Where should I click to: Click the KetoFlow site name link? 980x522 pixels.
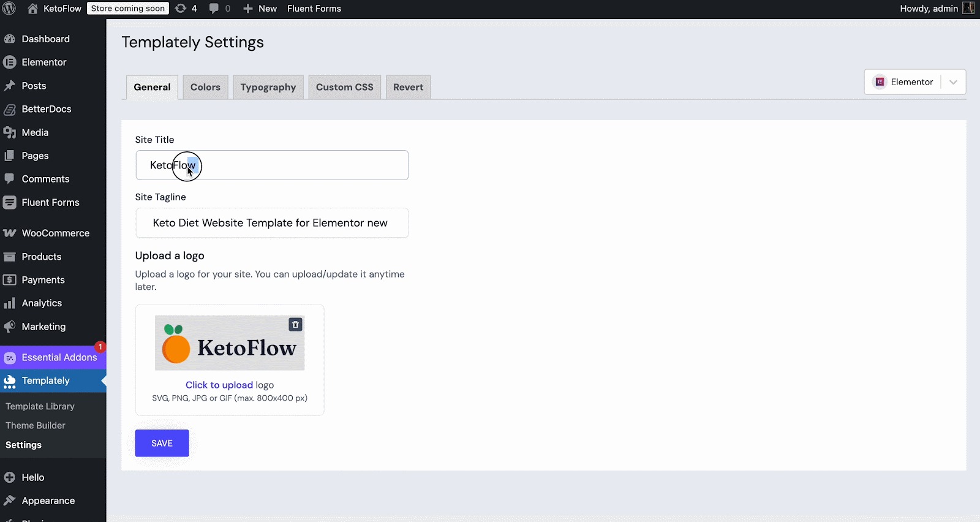point(62,9)
